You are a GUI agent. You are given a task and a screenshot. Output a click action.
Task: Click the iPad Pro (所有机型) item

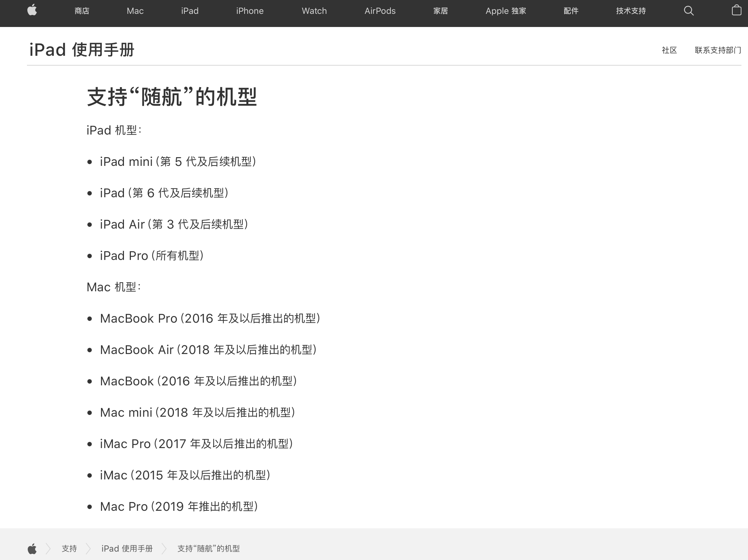pyautogui.click(x=152, y=256)
